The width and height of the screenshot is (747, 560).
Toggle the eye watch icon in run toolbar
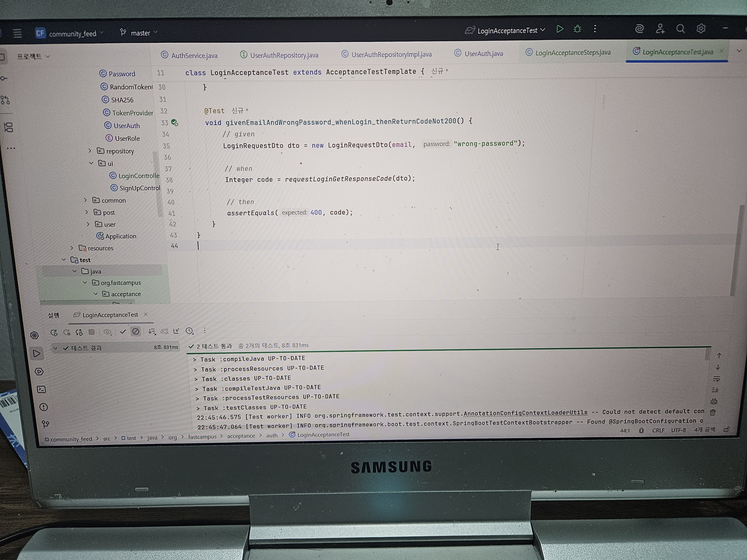[107, 332]
